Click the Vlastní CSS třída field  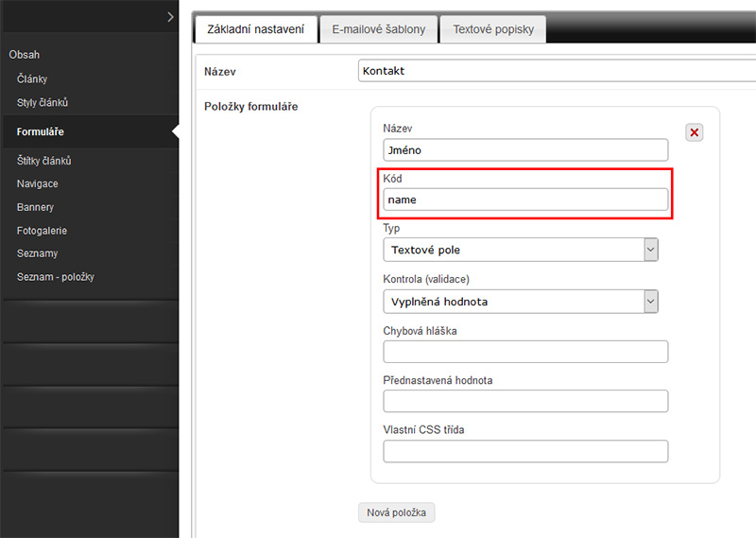525,452
